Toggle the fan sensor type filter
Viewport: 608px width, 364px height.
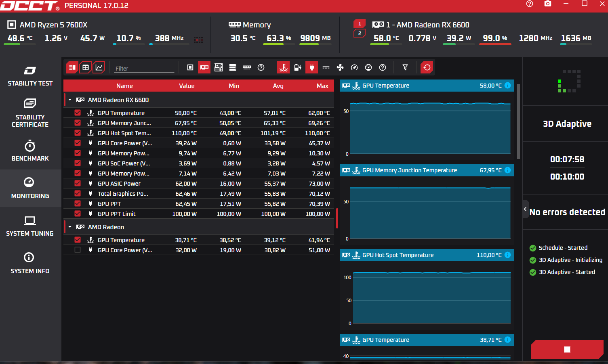[340, 67]
